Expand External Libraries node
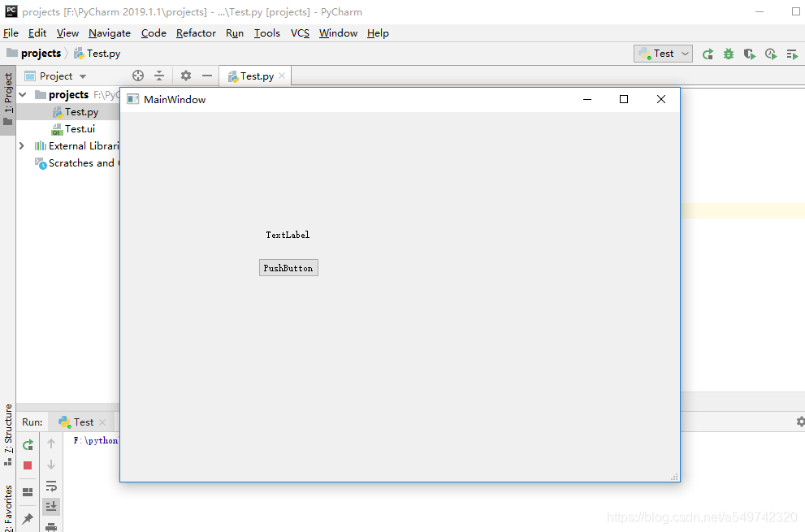The image size is (805, 532). click(22, 146)
